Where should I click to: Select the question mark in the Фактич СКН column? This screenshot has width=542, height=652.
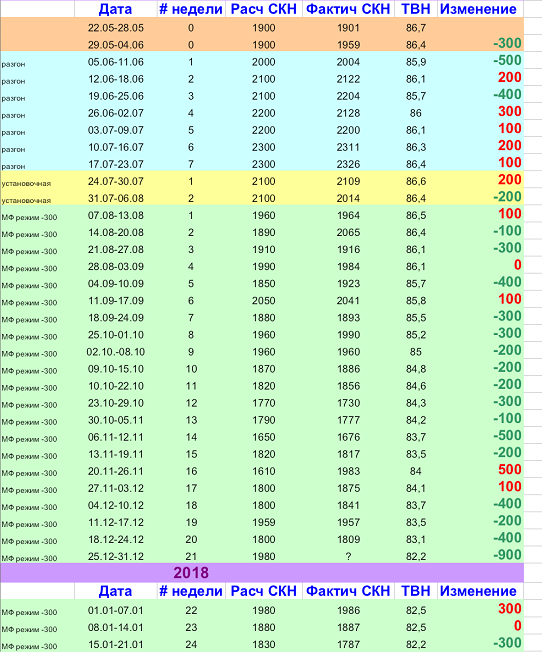coord(348,556)
